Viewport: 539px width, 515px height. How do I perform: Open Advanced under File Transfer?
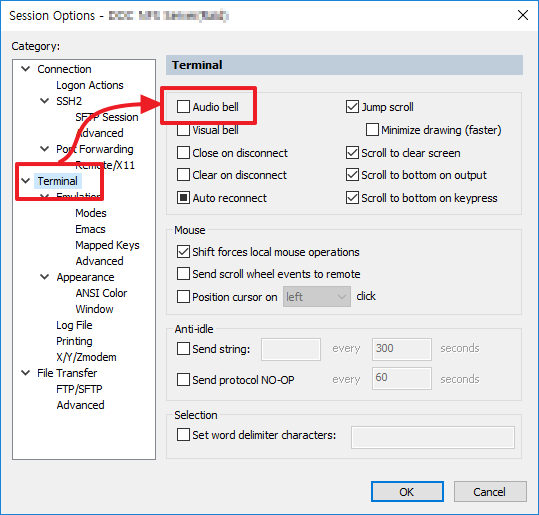(x=80, y=405)
